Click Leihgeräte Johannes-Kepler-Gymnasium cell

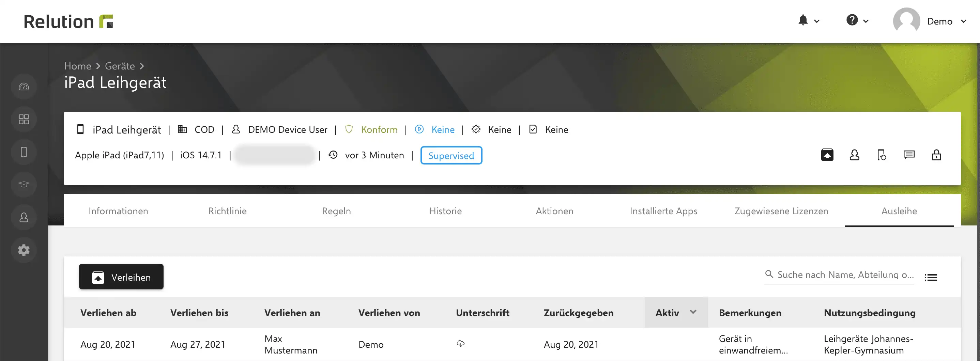coord(869,344)
